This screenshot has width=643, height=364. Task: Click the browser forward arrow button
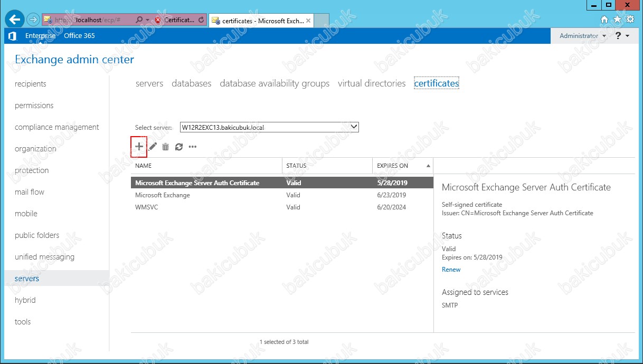[x=33, y=20]
